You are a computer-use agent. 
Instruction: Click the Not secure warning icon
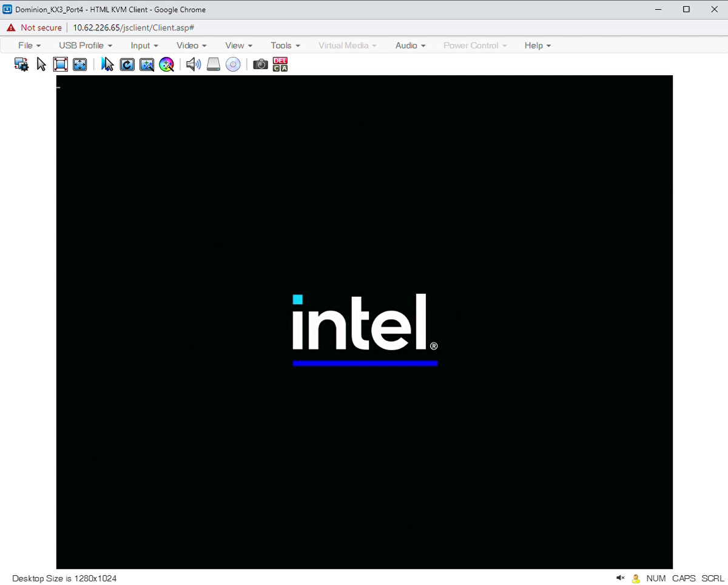(x=11, y=27)
